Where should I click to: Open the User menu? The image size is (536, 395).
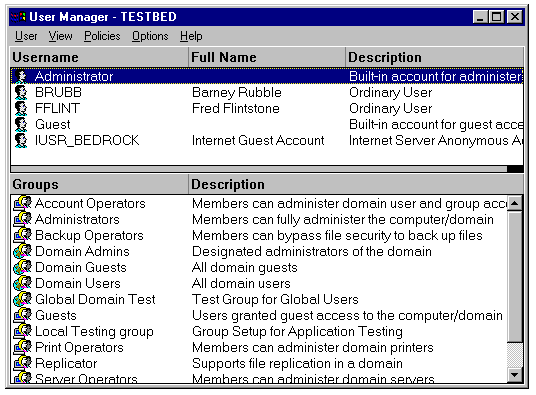26,36
